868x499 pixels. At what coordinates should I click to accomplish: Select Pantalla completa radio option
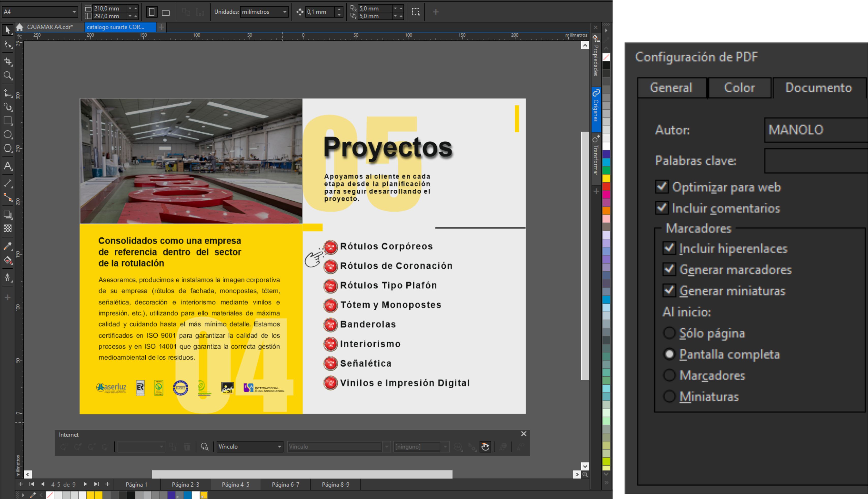tap(669, 354)
